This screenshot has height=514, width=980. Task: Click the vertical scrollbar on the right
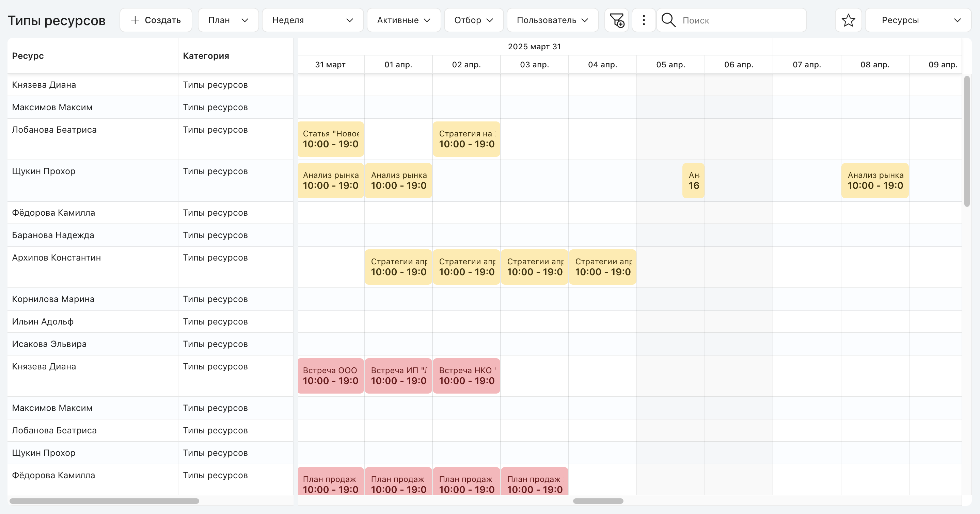[x=967, y=142]
